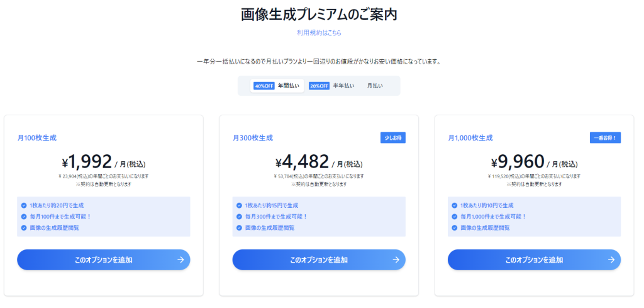Image resolution: width=644 pixels, height=308 pixels.
Task: Click the 少しお得 badge
Action: click(x=393, y=137)
